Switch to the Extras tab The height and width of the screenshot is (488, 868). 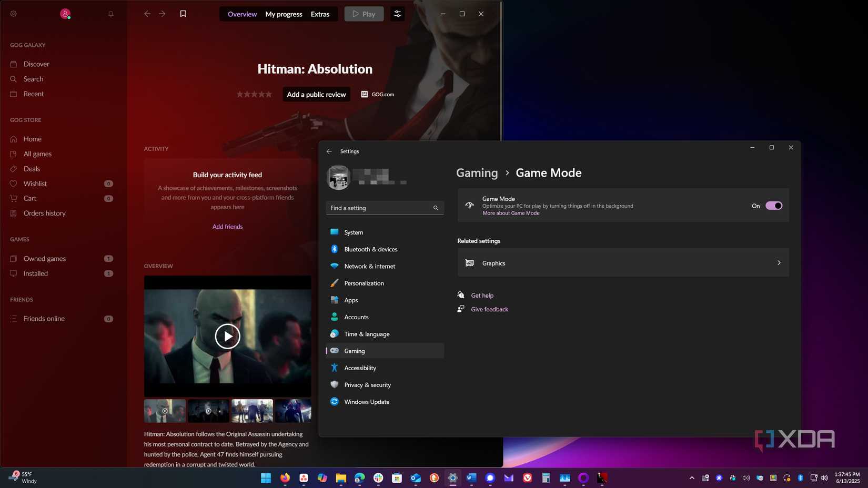(320, 14)
